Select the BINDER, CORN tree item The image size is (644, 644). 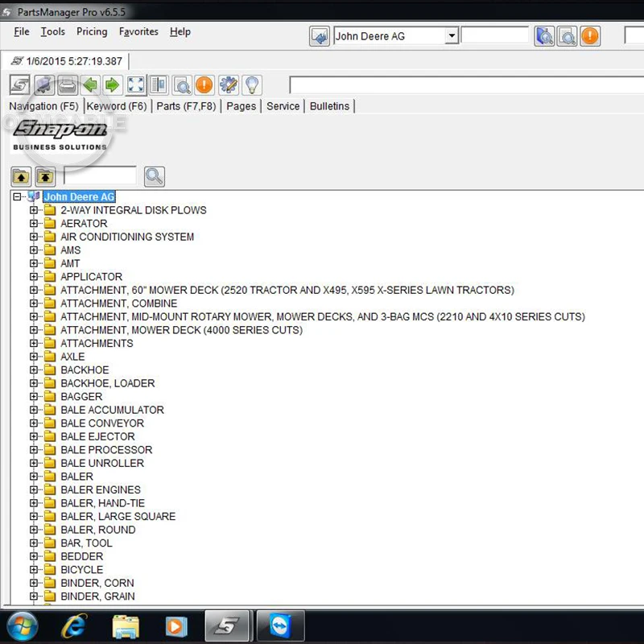[x=97, y=583]
